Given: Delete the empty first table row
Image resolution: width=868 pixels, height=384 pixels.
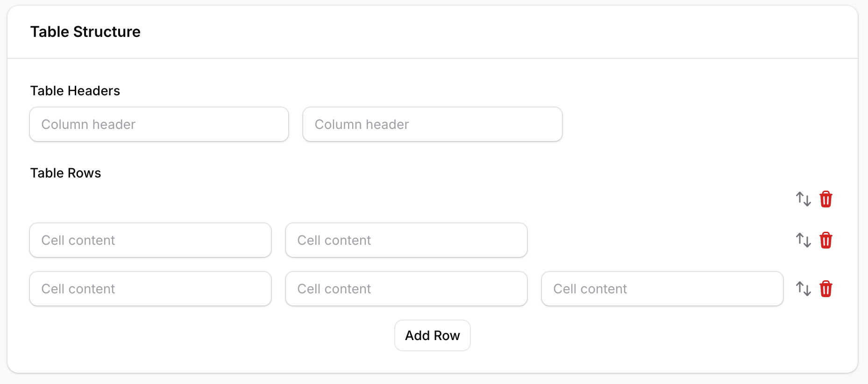Looking at the screenshot, I should point(825,199).
